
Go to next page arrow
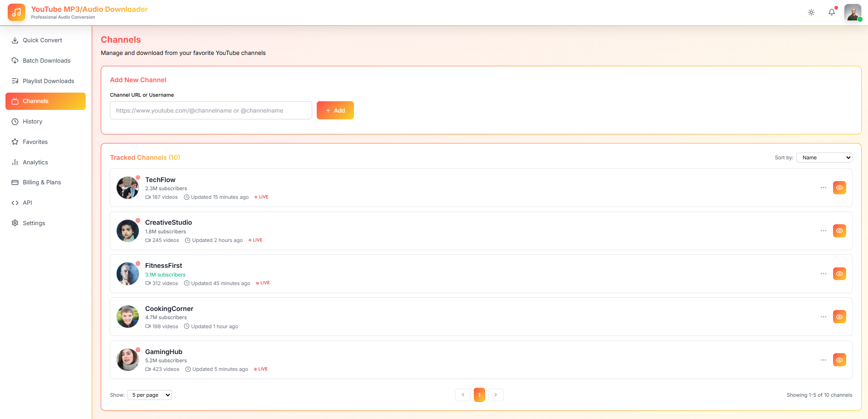[495, 395]
